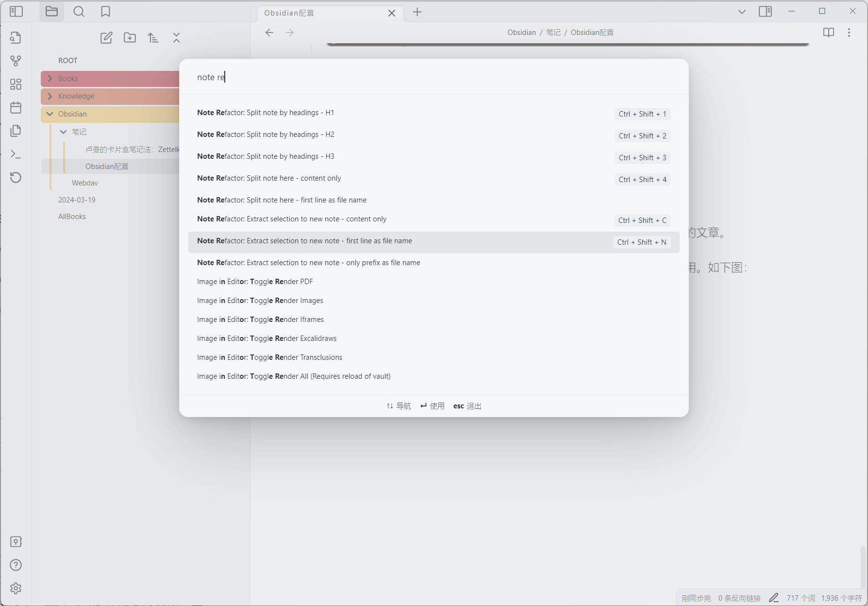
Task: Open graph view icon in ribbon
Action: pos(16,61)
